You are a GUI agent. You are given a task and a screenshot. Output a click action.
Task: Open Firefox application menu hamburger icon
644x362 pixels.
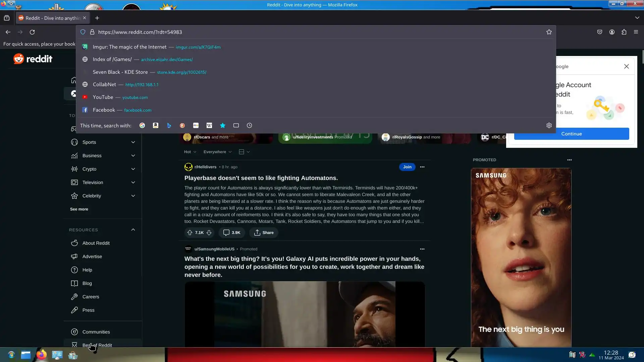(636, 32)
